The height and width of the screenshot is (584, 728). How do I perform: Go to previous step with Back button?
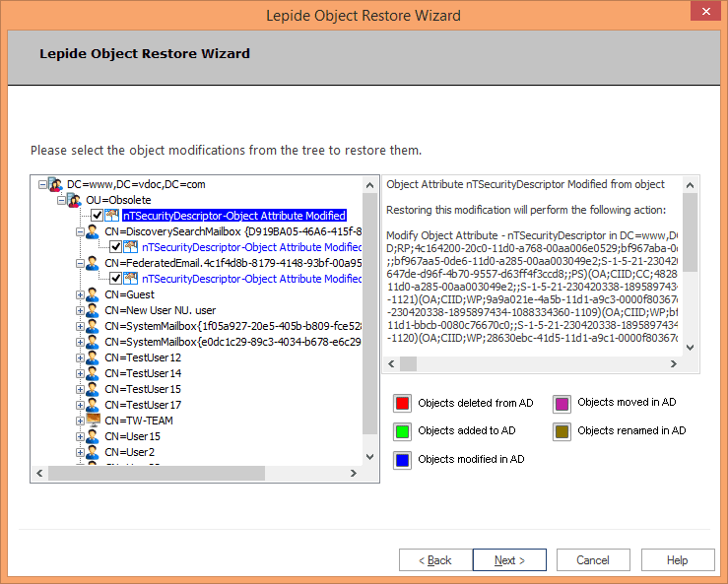pos(435,560)
